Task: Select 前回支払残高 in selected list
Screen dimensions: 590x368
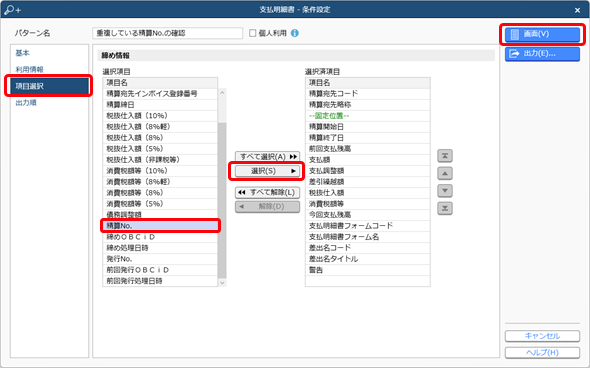Action: click(x=368, y=149)
